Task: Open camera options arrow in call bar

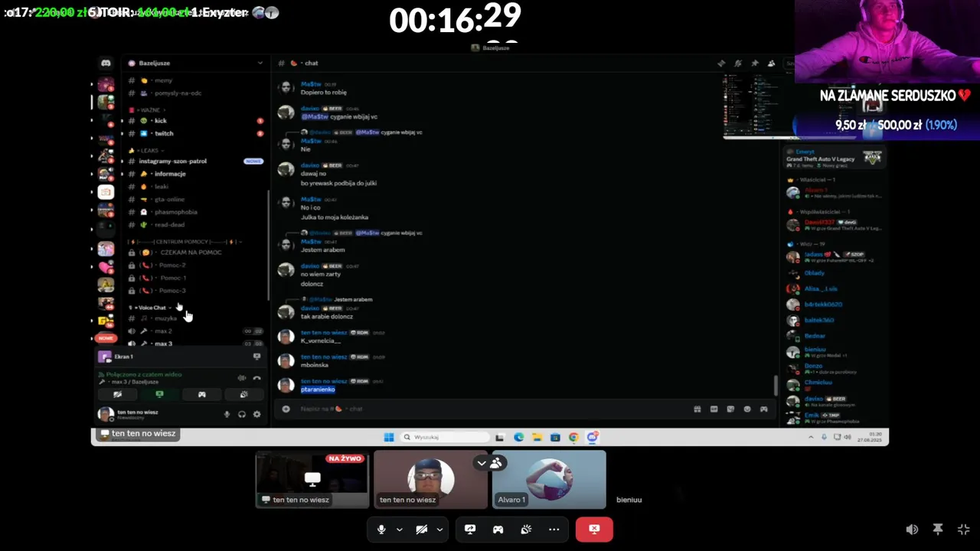Action: (439, 529)
